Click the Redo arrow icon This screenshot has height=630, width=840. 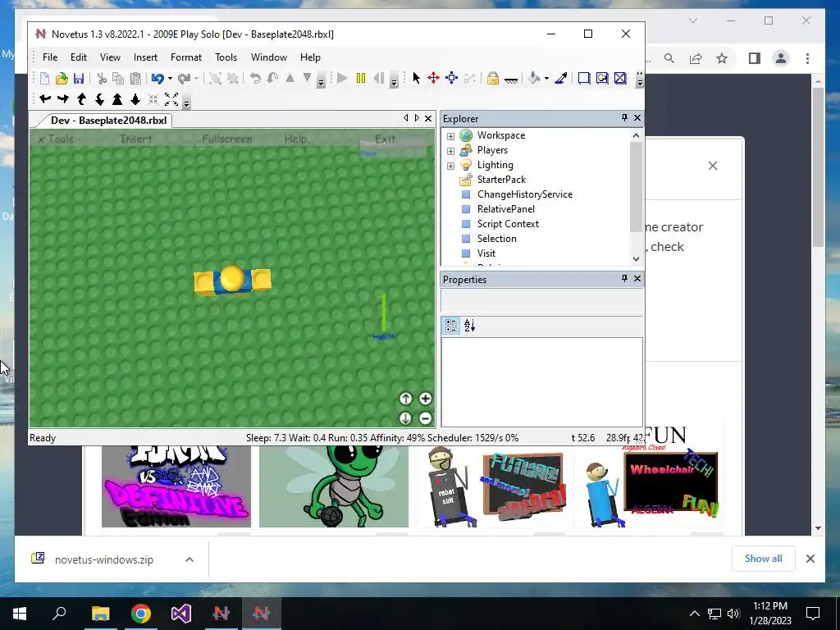pos(184,78)
